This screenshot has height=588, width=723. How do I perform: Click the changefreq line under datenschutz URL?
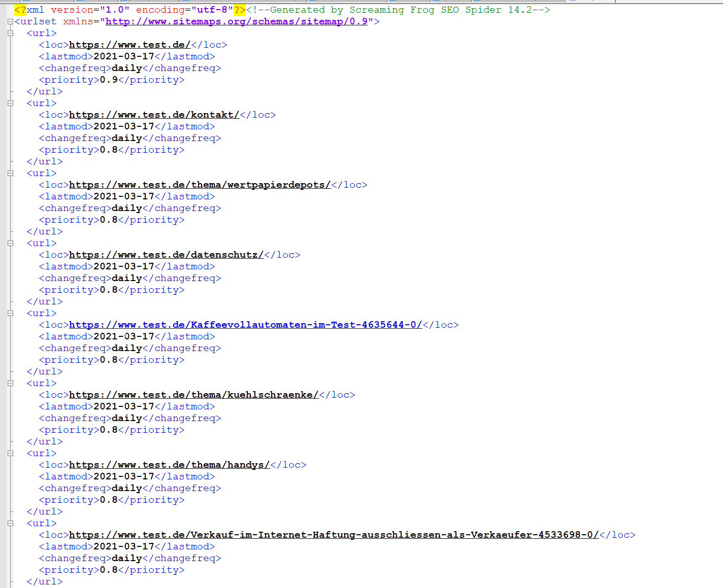pyautogui.click(x=130, y=278)
